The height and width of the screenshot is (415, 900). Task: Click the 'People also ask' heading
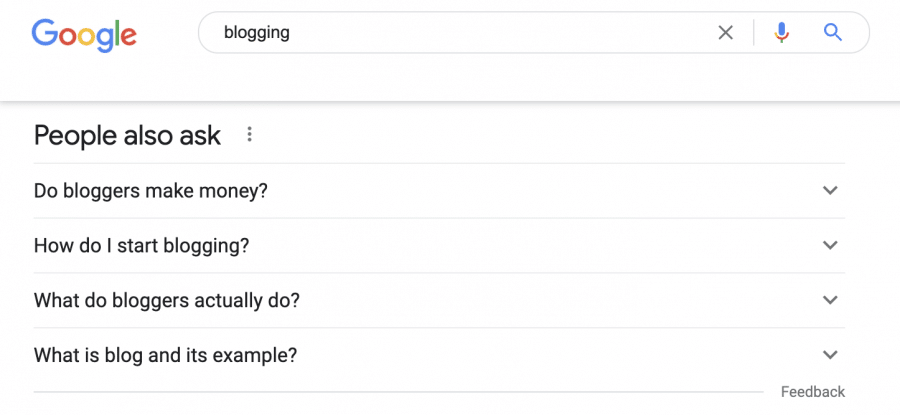tap(127, 135)
